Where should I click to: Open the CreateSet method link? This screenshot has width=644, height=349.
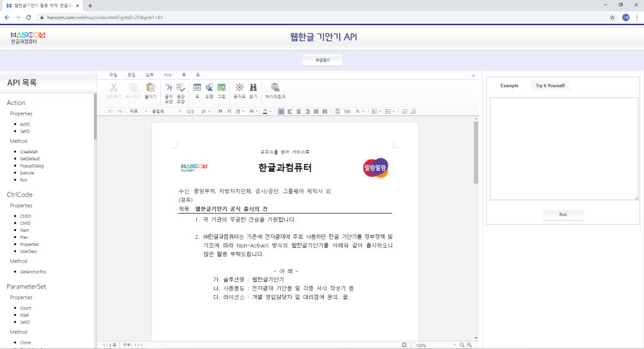[29, 151]
